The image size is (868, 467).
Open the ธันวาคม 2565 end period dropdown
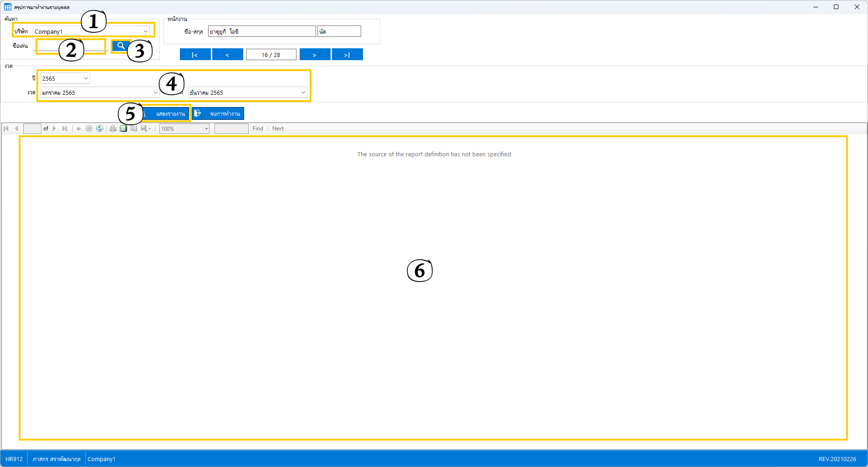click(303, 92)
